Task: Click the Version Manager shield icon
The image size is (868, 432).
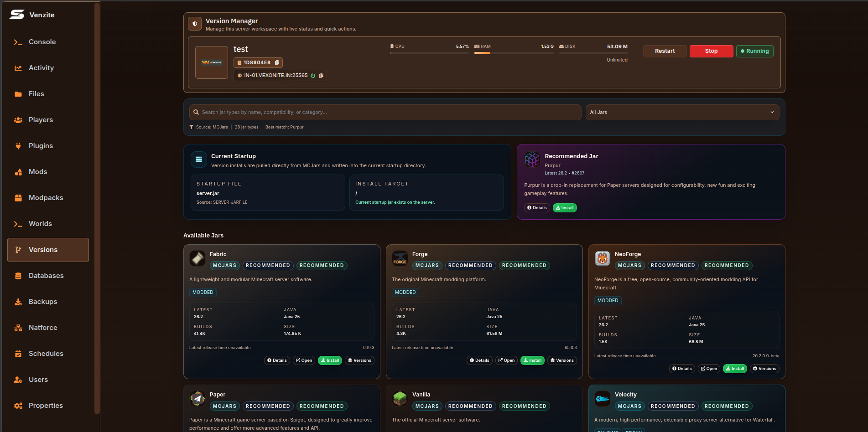Action: click(195, 24)
